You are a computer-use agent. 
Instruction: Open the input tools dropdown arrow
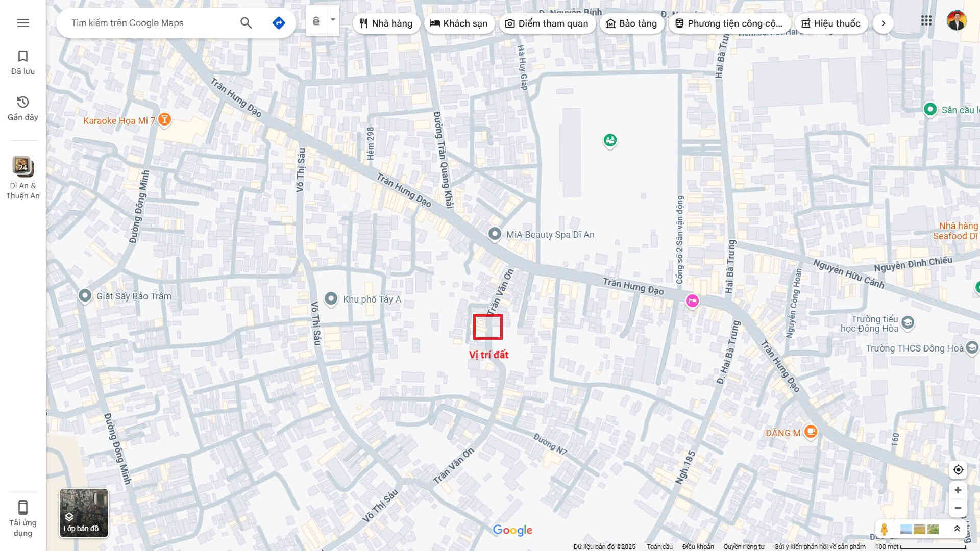[x=333, y=20]
